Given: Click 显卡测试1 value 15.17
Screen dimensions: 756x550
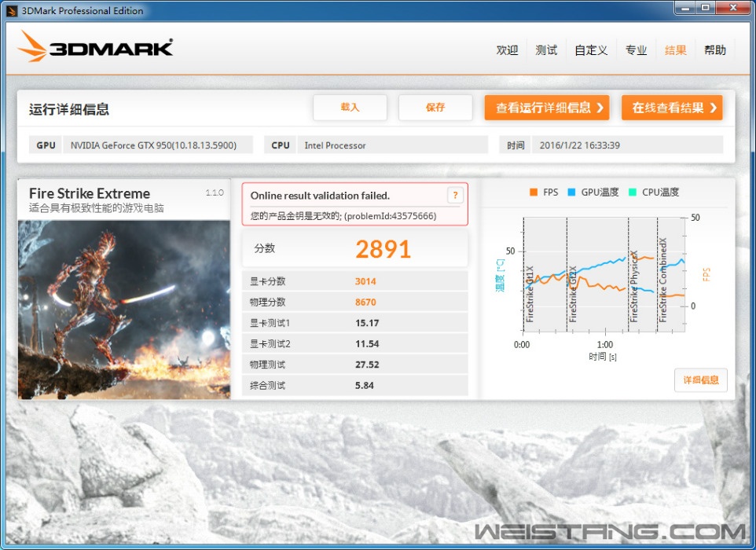Looking at the screenshot, I should tap(367, 323).
